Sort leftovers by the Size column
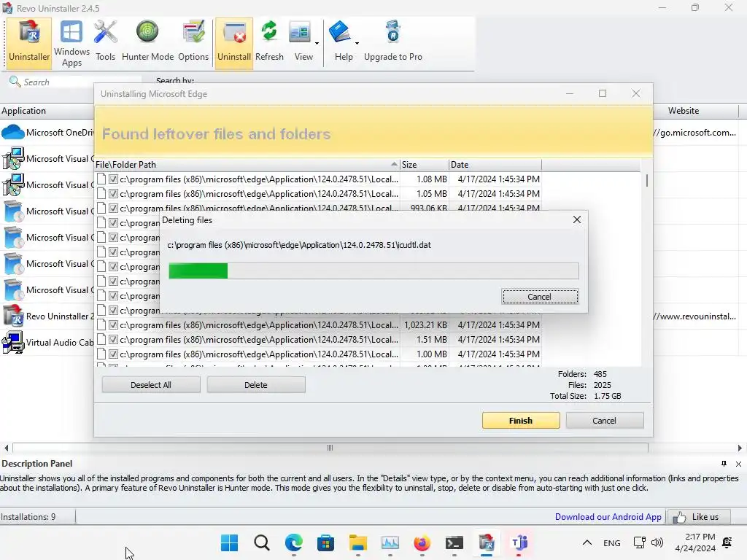This screenshot has width=747, height=560. (x=424, y=165)
